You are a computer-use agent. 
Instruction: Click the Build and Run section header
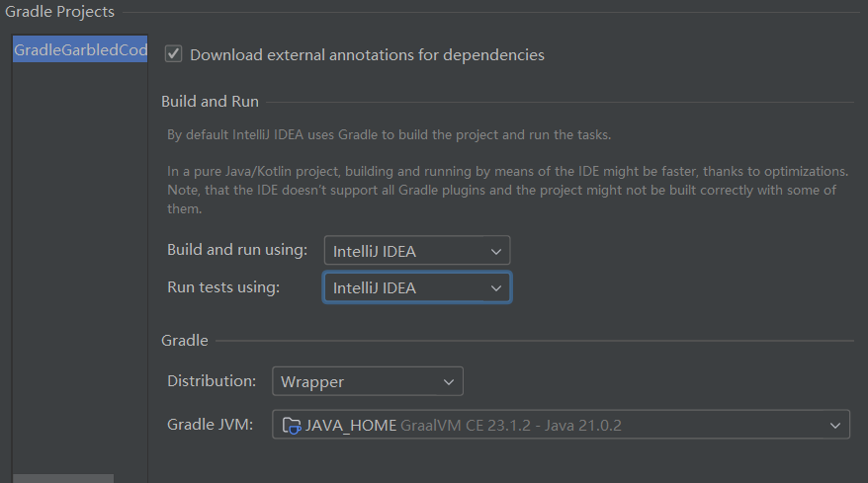coord(210,102)
